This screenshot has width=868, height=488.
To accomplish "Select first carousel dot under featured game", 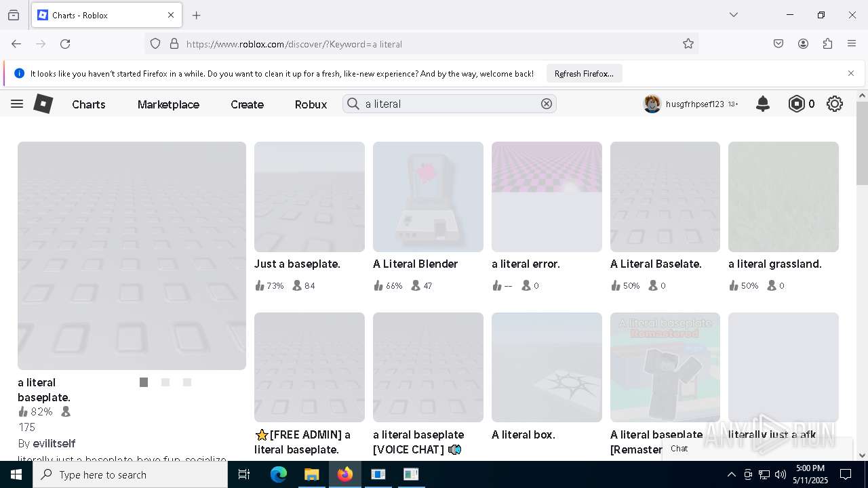I will click(144, 382).
